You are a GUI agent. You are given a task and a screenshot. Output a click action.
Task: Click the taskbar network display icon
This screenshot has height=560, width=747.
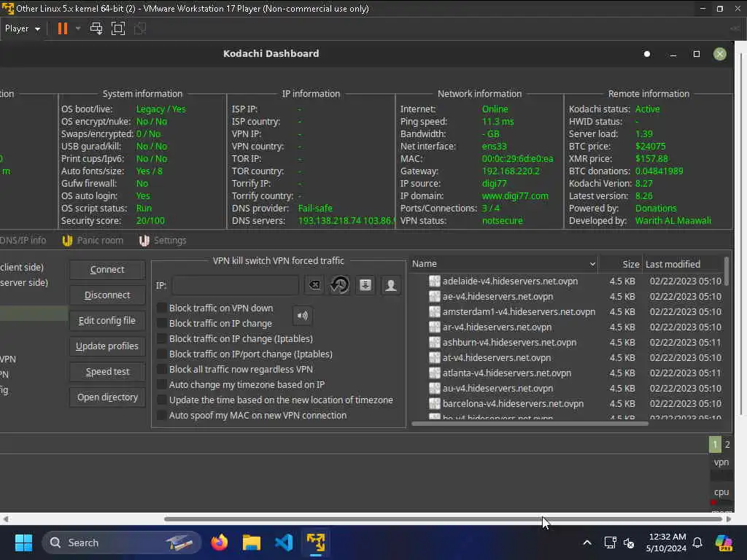(611, 542)
